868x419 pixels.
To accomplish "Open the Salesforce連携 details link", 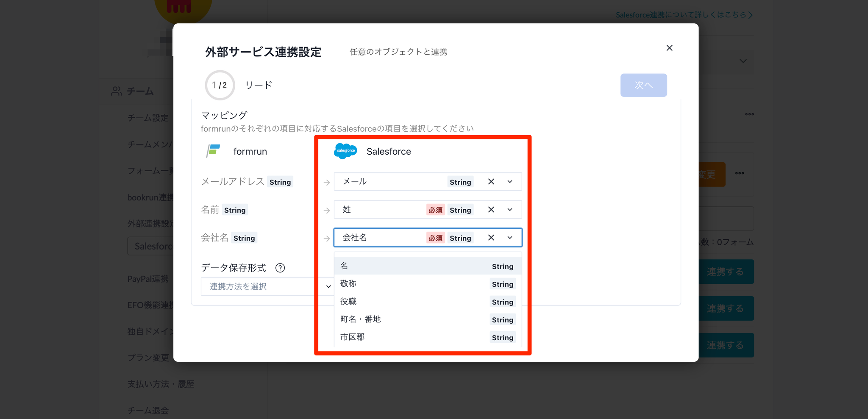I will click(x=684, y=15).
